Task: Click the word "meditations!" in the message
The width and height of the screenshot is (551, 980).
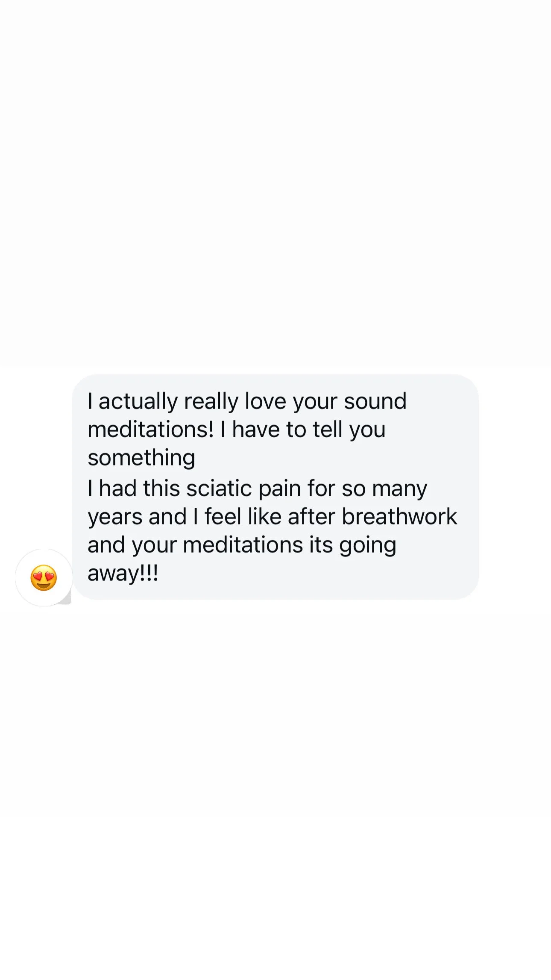Action: 150,429
